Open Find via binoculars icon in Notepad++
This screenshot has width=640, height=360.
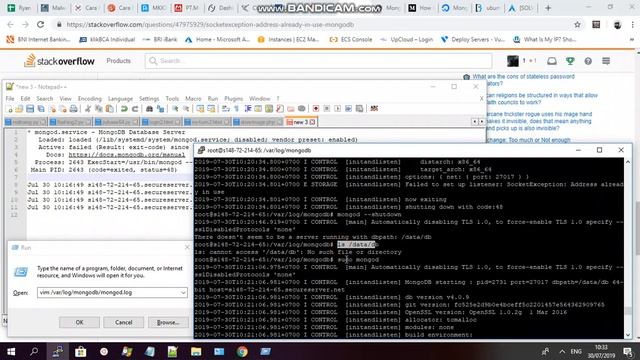tap(149, 109)
